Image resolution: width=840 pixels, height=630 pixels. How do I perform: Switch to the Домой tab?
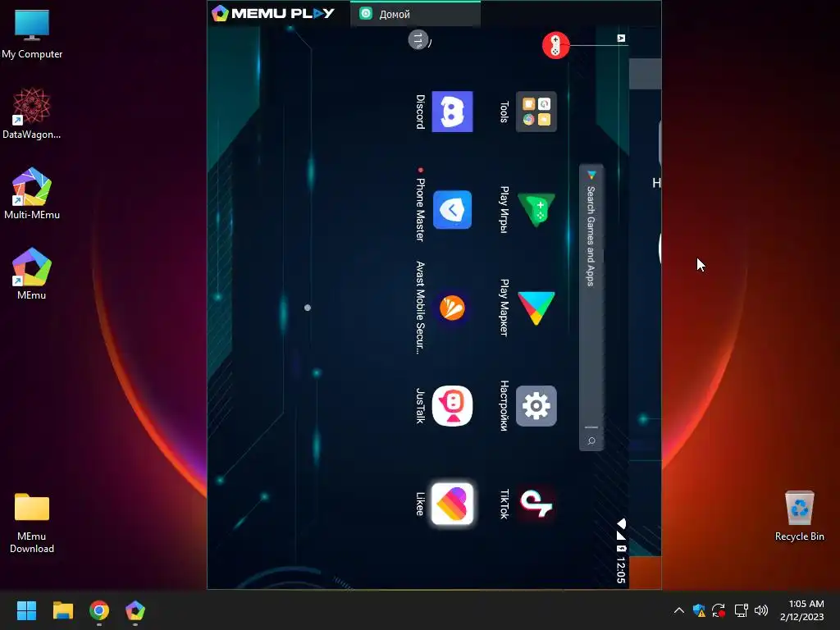tap(415, 14)
